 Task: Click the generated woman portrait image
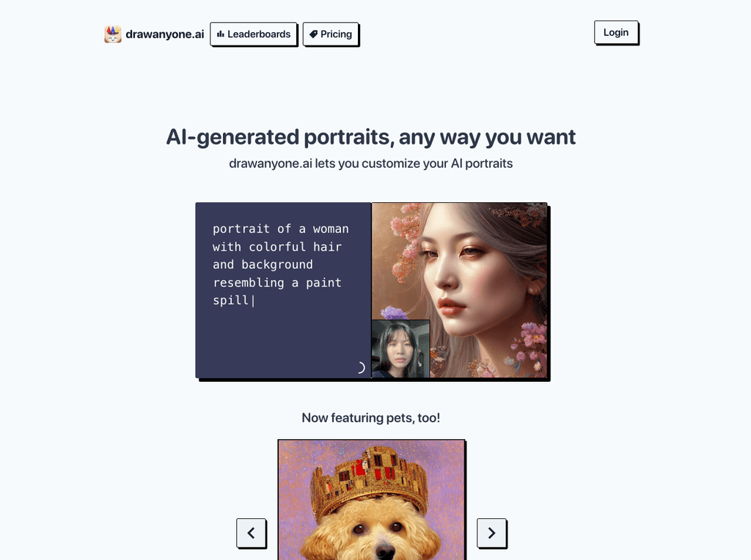pos(459,290)
